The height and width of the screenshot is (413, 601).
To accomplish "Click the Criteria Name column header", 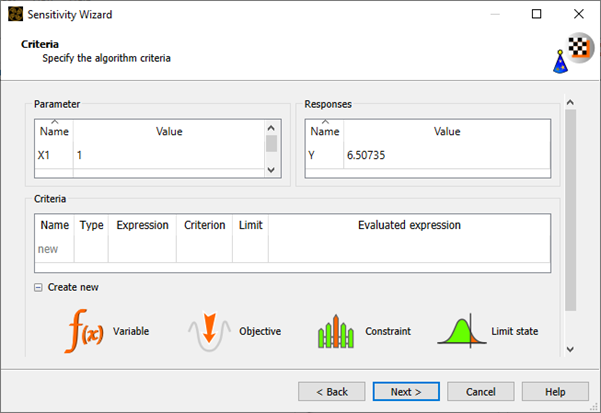I will pyautogui.click(x=54, y=225).
